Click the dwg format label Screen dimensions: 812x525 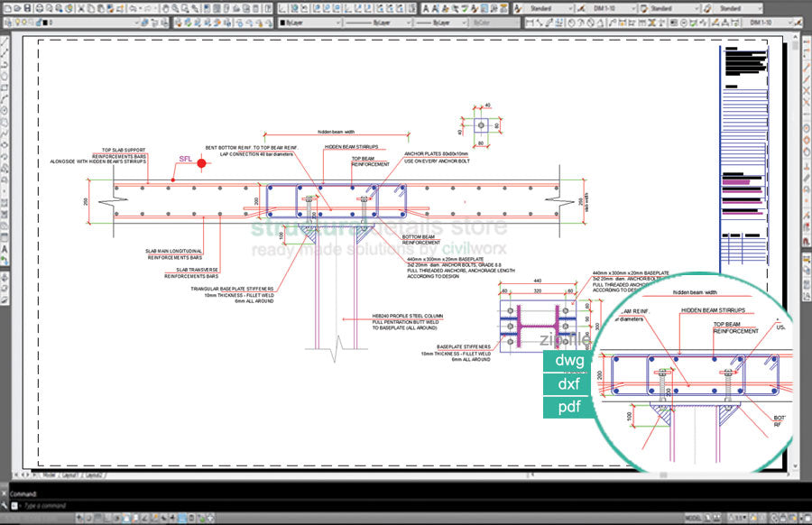click(569, 360)
